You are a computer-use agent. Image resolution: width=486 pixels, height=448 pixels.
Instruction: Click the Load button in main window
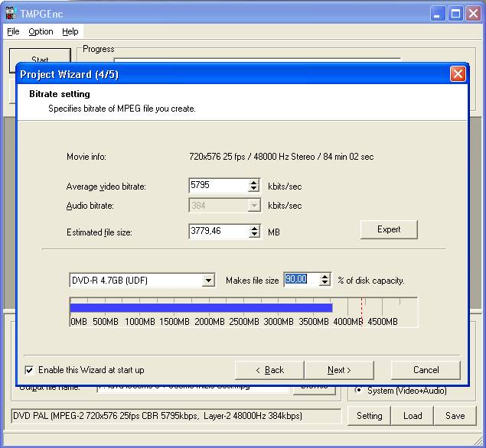pos(413,415)
